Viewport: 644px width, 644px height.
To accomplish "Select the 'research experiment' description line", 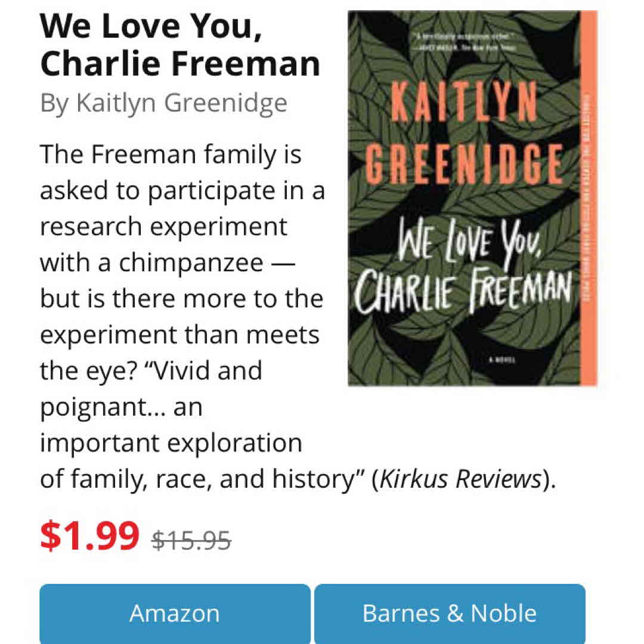I will pos(163,227).
